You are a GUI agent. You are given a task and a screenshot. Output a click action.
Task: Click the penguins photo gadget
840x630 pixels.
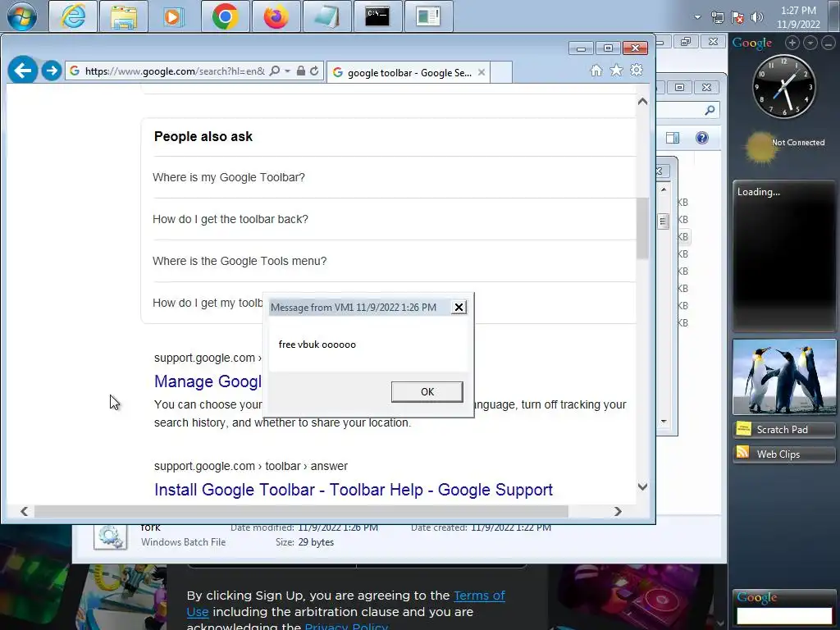pos(784,377)
